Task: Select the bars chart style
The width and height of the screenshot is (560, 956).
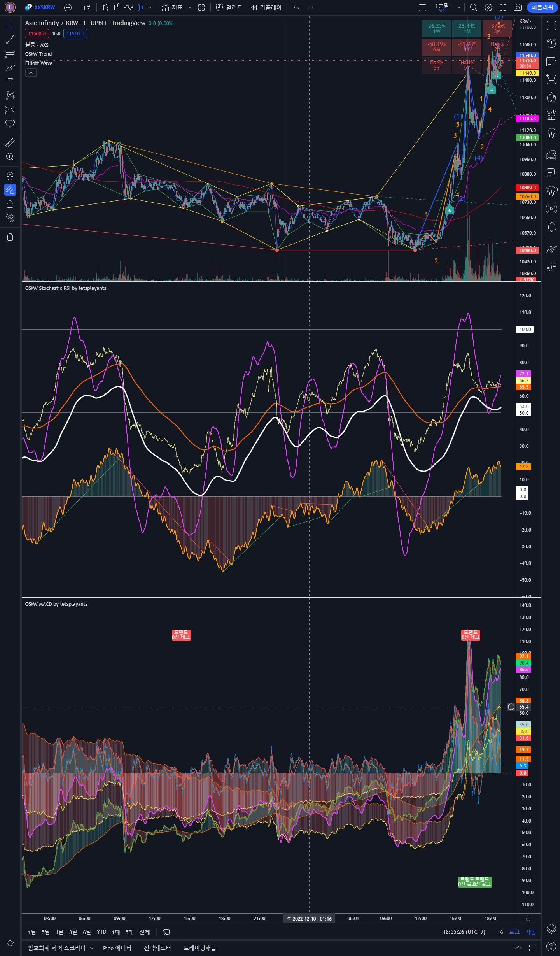Action: (x=105, y=7)
